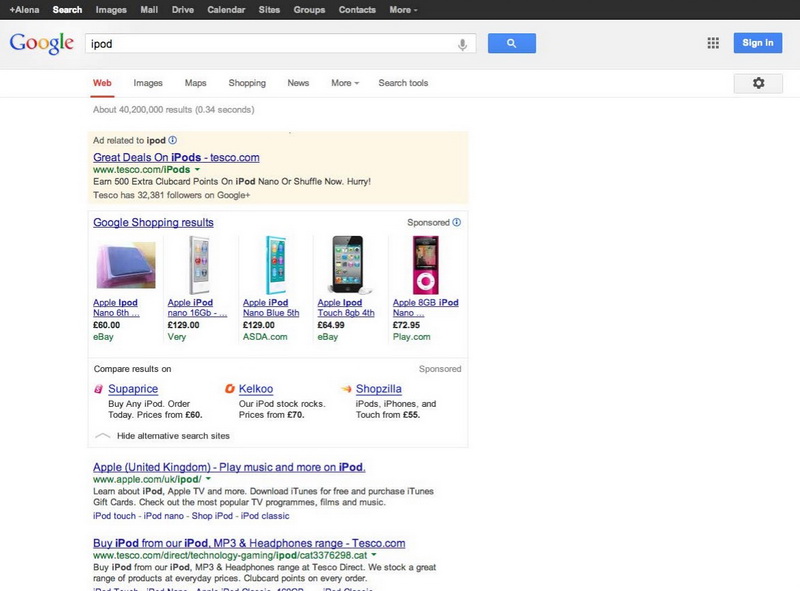Click the blue iPod Nano 5th thumbnail
The height and width of the screenshot is (591, 800).
[x=276, y=265]
